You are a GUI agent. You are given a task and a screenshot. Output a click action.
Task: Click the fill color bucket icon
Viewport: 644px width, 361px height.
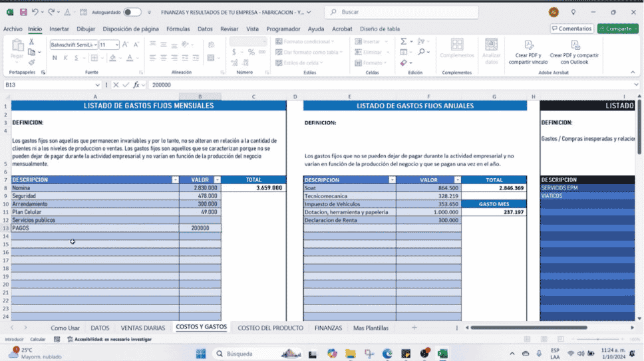[x=112, y=58]
